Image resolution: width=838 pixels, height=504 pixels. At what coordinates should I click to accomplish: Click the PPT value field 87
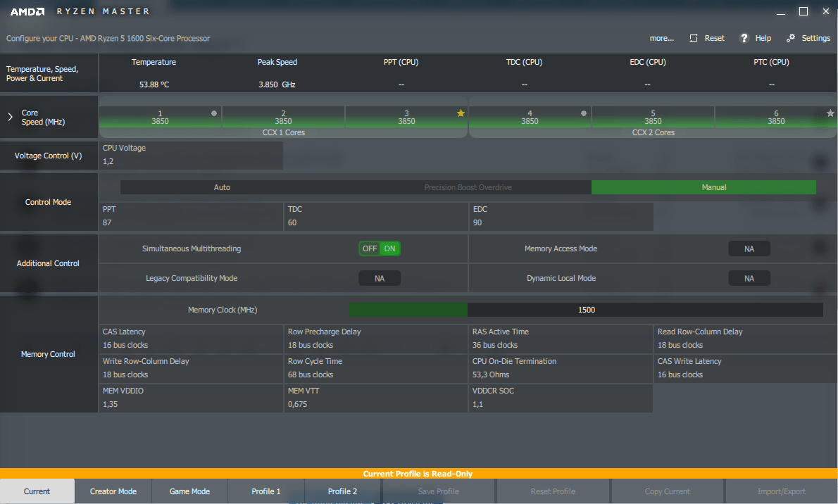[x=191, y=216]
